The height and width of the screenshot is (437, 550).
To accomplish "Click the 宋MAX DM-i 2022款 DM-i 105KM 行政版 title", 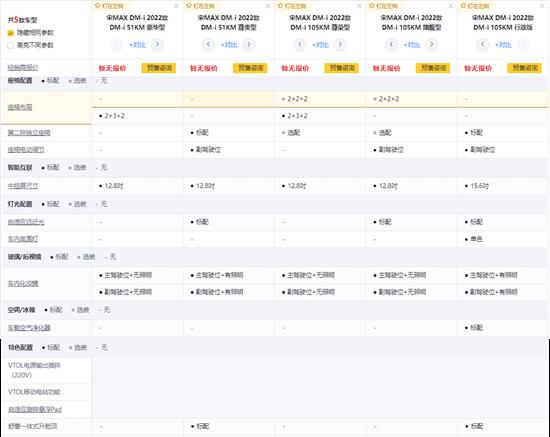I will [x=503, y=22].
